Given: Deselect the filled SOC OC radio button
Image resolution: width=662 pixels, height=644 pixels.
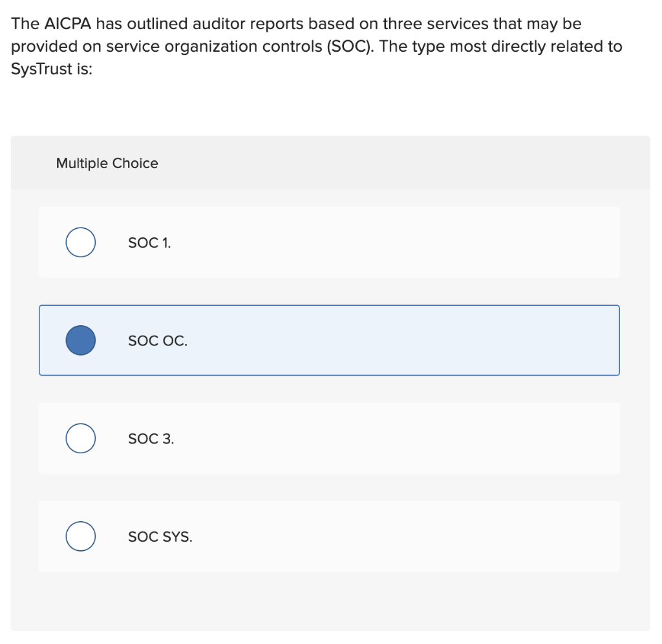Looking at the screenshot, I should pos(80,340).
